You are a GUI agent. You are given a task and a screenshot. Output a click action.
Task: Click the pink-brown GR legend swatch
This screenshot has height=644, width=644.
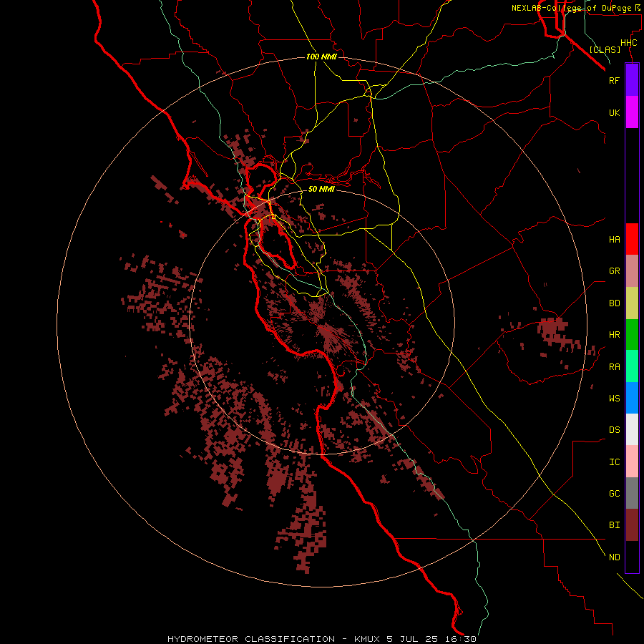point(632,271)
